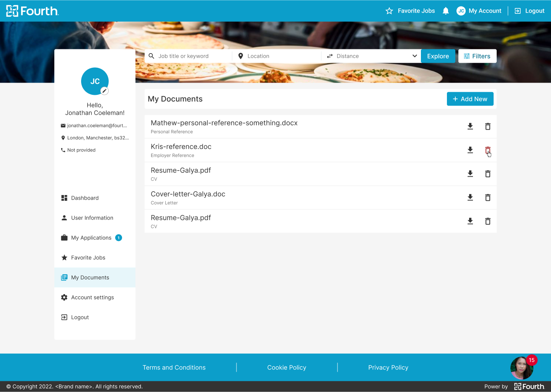Click the Add New document button
Image resolution: width=551 pixels, height=392 pixels.
(470, 99)
